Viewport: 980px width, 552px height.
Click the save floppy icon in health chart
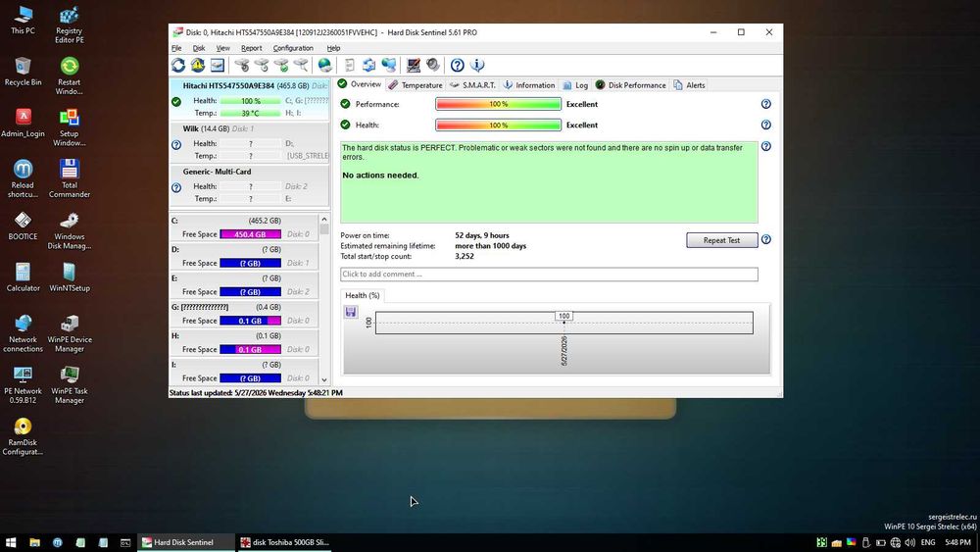click(351, 312)
